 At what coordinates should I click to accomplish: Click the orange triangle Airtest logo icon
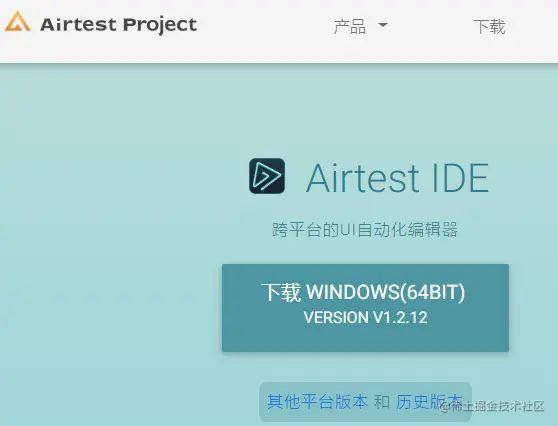pyautogui.click(x=17, y=22)
